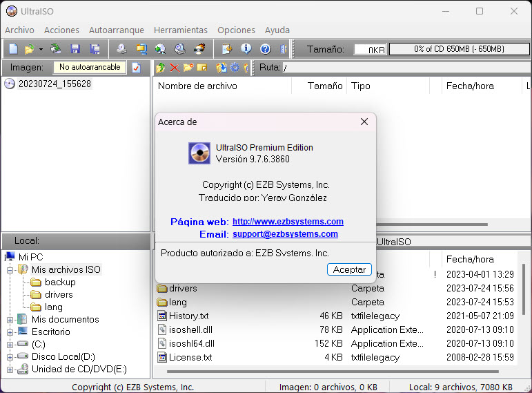Click Aceptar in the About dialog
Viewport: 532px width, 393px height.
[349, 269]
